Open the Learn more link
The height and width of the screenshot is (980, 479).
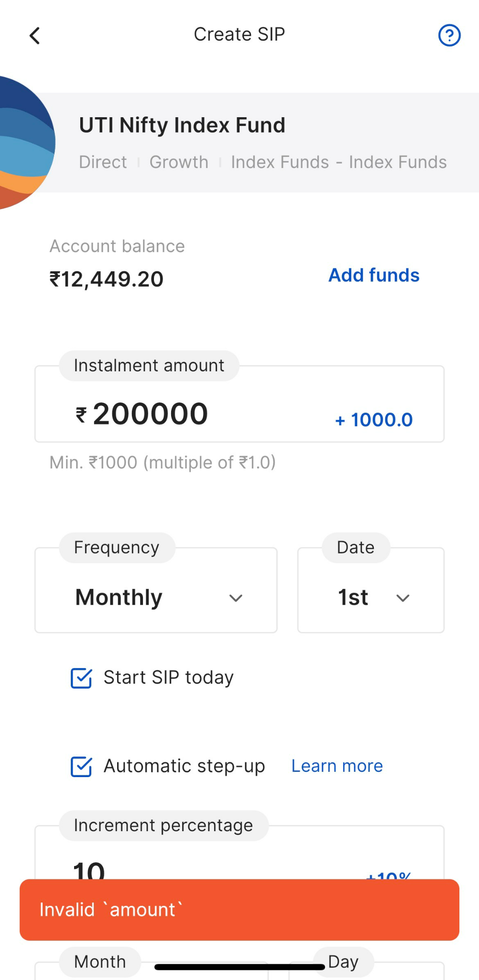pos(337,766)
